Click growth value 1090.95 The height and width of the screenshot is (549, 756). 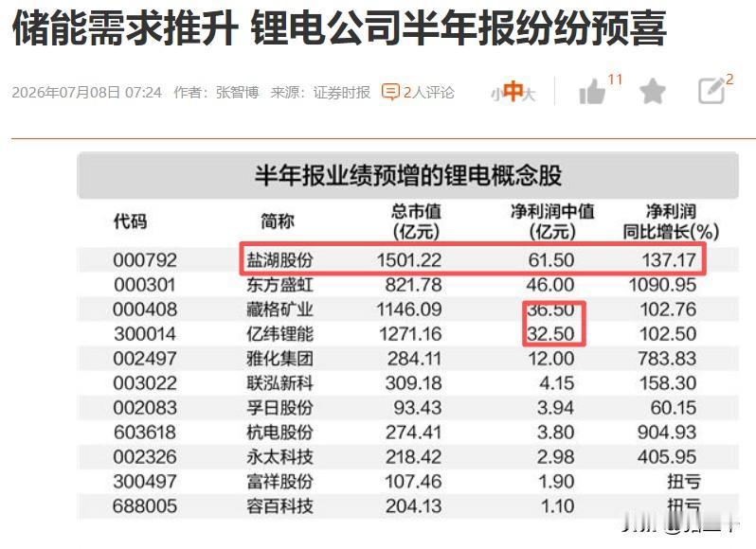click(662, 285)
